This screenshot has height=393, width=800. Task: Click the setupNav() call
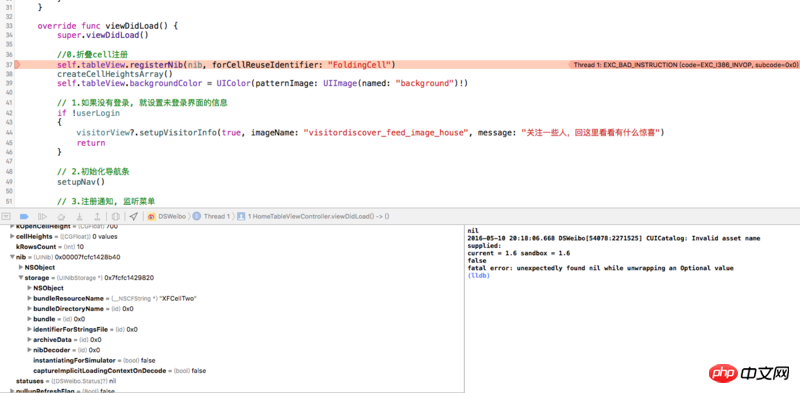81,182
